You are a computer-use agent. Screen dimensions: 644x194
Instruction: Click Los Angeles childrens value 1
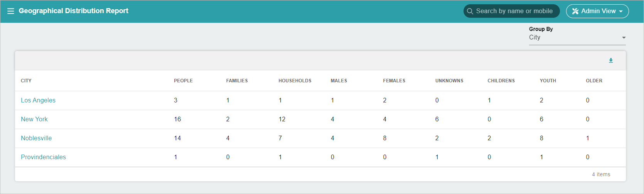pos(489,100)
